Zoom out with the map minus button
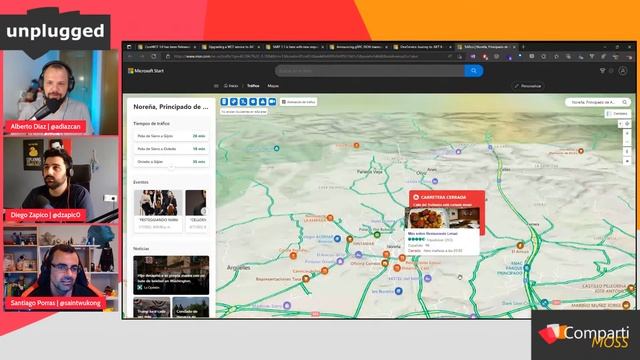Viewport: 640px width, 360px height. pos(628,142)
